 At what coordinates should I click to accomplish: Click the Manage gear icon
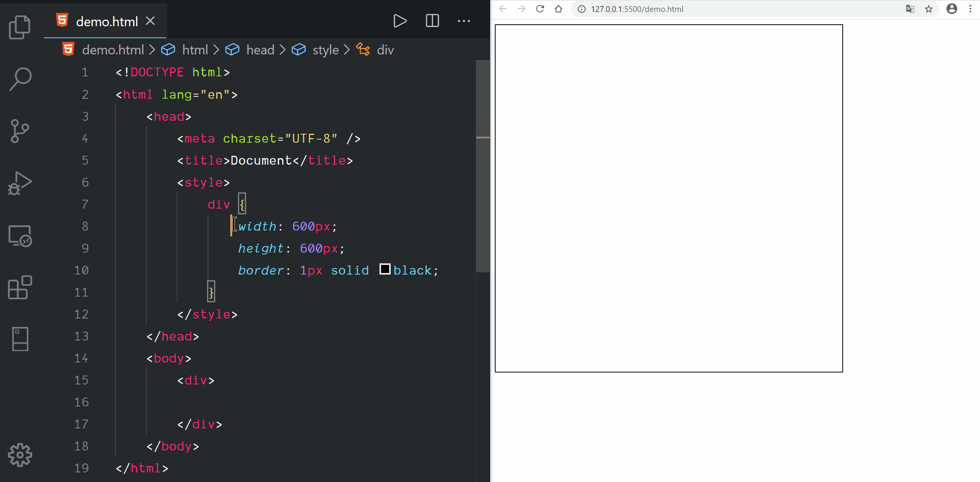(x=20, y=455)
